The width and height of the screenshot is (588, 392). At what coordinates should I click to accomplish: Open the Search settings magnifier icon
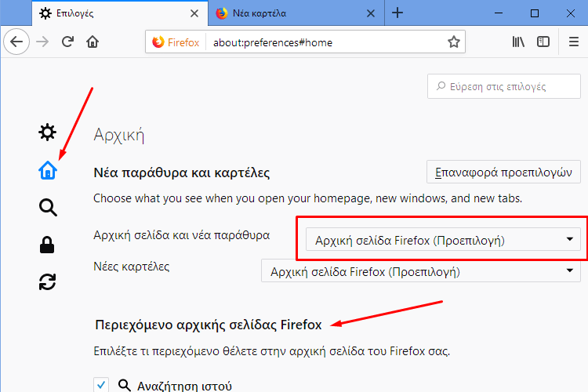pos(48,208)
